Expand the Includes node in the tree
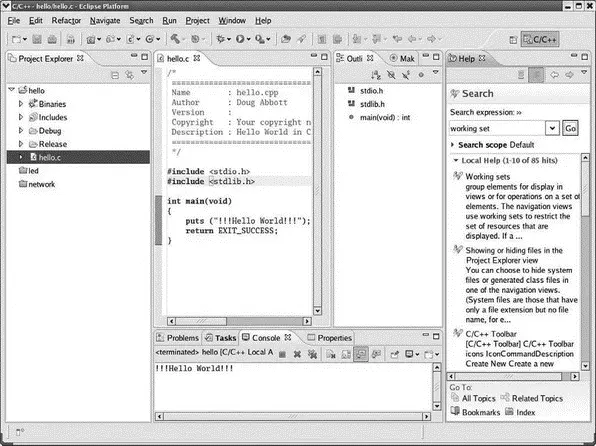The image size is (596, 446). pyautogui.click(x=21, y=117)
